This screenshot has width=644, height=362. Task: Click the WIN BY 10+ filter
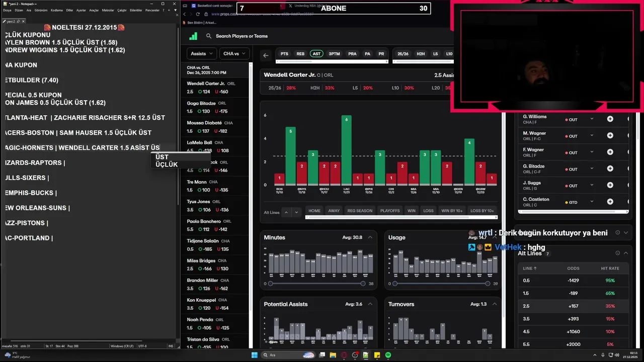coord(452,211)
